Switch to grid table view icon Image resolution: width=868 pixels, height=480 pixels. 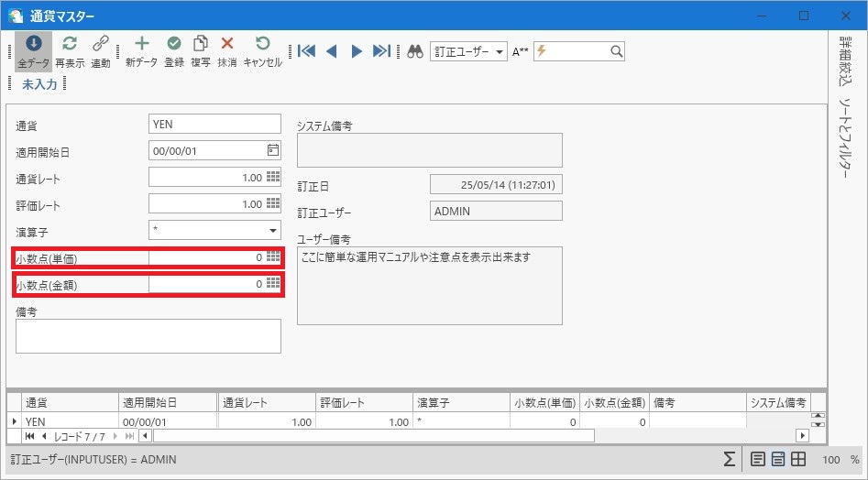[797, 459]
